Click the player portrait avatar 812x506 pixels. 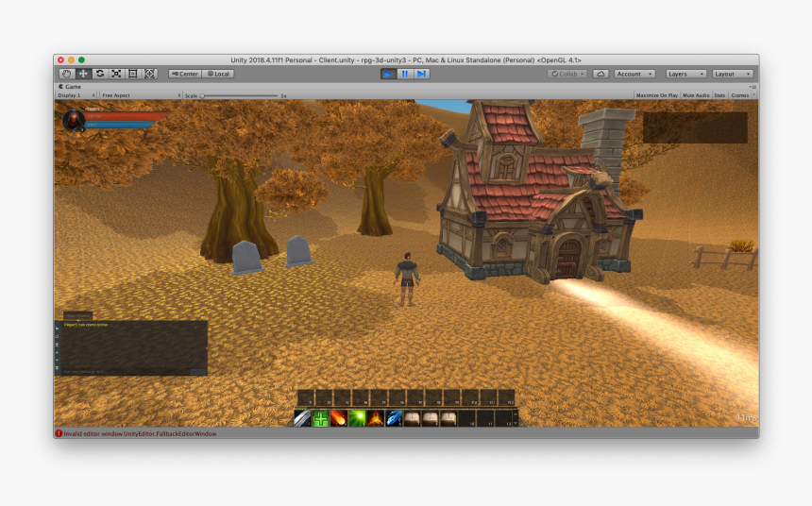pos(74,121)
